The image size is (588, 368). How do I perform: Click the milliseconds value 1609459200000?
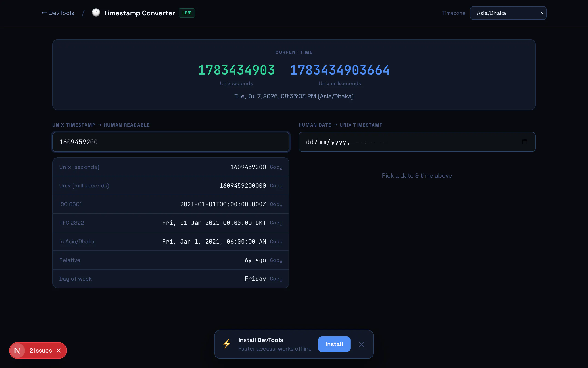243,185
